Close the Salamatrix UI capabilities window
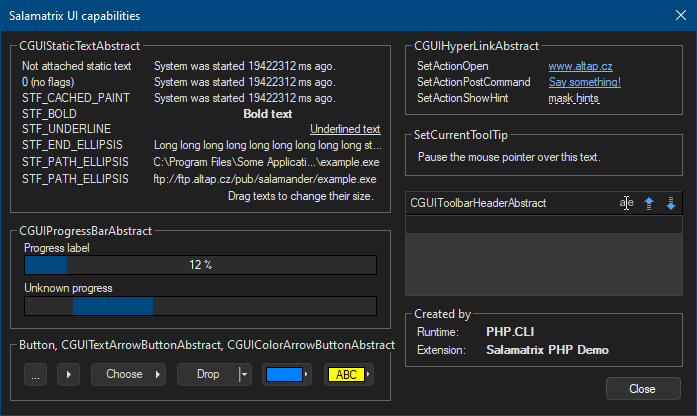The height and width of the screenshot is (416, 697). (681, 15)
